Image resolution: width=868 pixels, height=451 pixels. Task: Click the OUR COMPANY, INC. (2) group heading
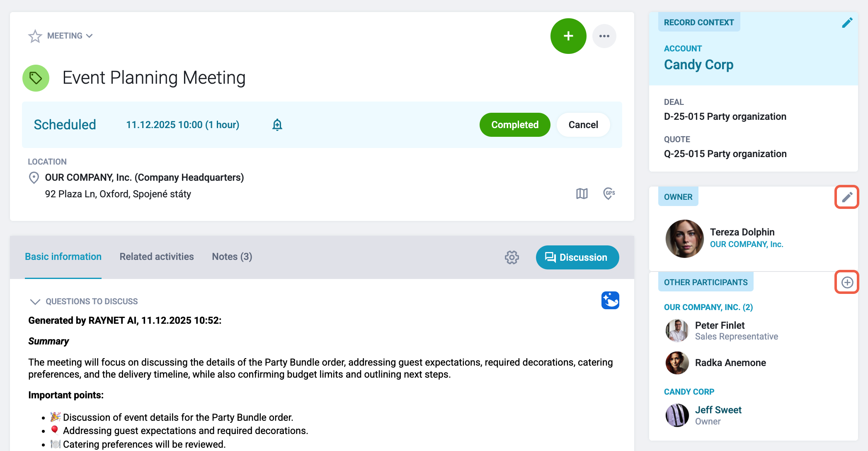point(708,307)
